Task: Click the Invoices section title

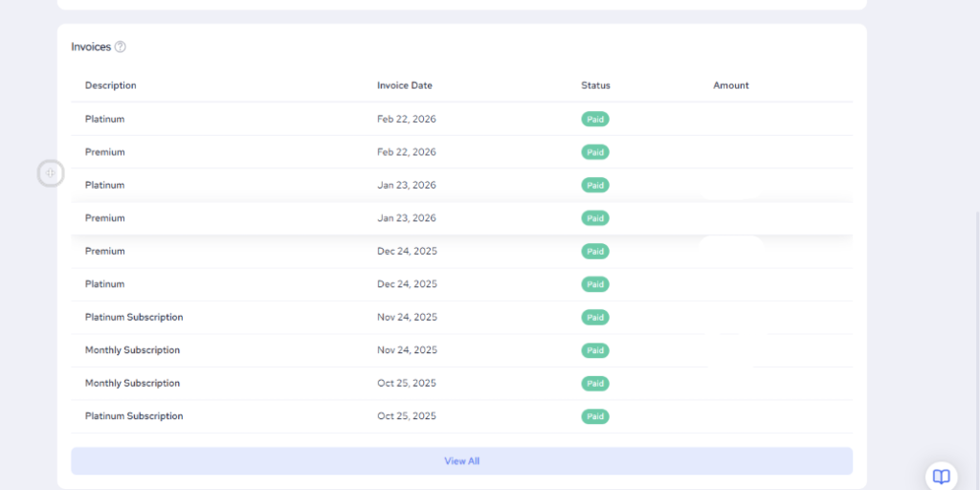Action: point(91,47)
